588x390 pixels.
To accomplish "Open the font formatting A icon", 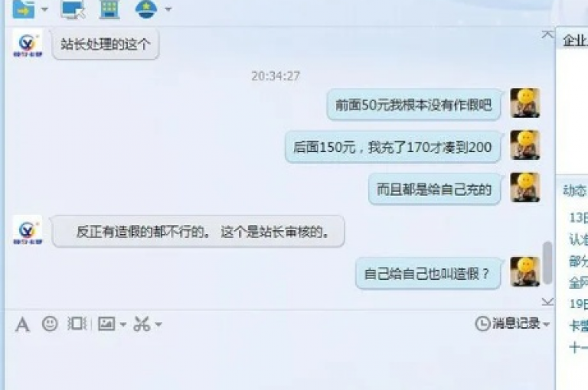I will click(x=22, y=324).
